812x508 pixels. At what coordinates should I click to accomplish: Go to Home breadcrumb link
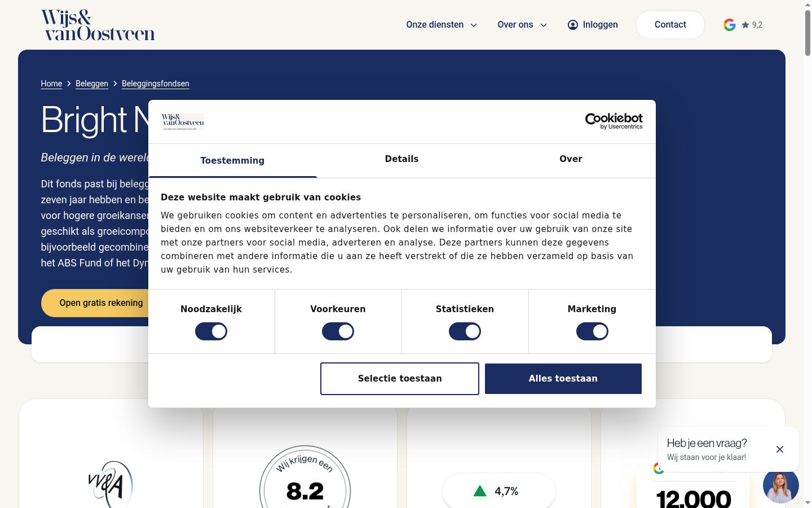(x=51, y=84)
